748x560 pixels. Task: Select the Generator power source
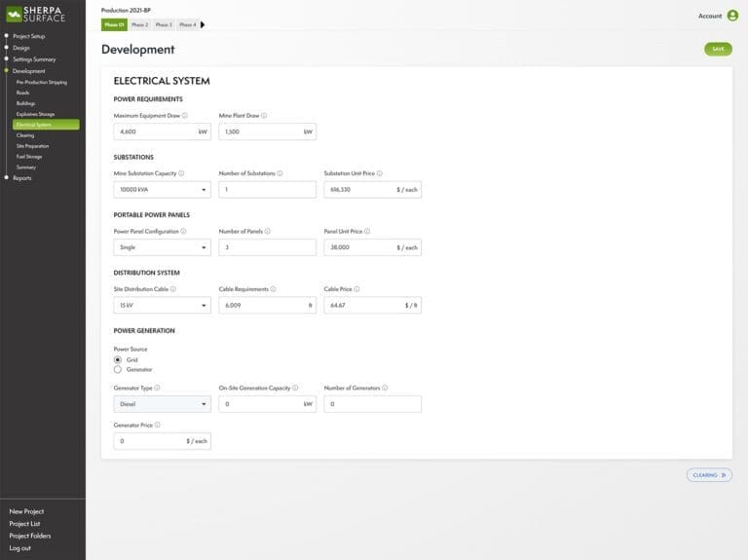pos(118,369)
